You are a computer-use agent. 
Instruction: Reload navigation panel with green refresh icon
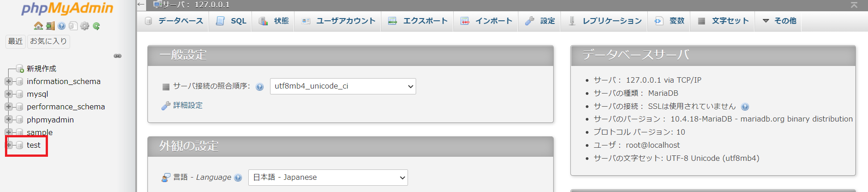[x=96, y=26]
